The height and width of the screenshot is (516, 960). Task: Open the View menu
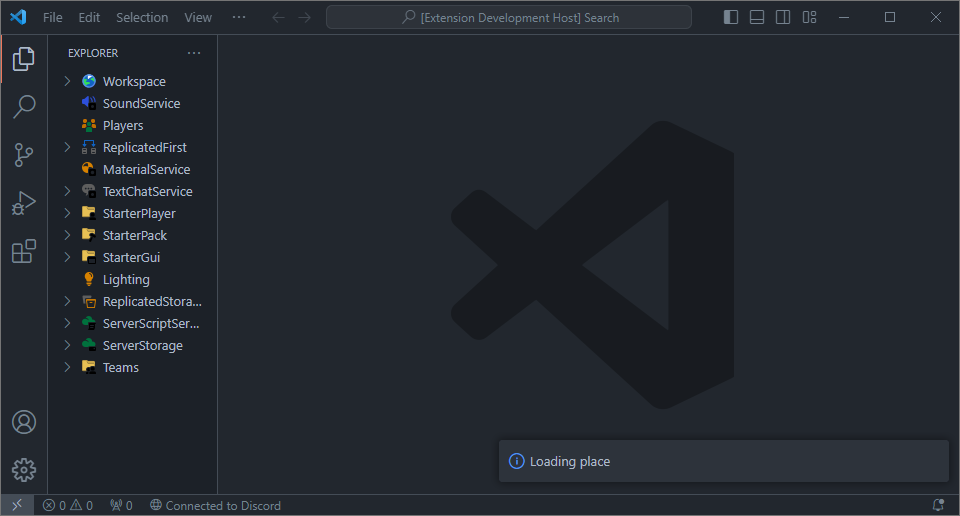point(198,17)
